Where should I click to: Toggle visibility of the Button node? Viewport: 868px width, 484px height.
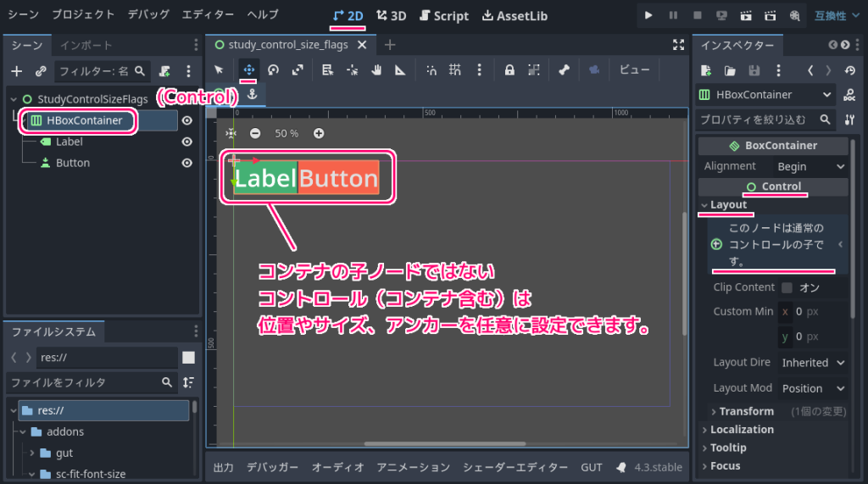click(x=187, y=163)
